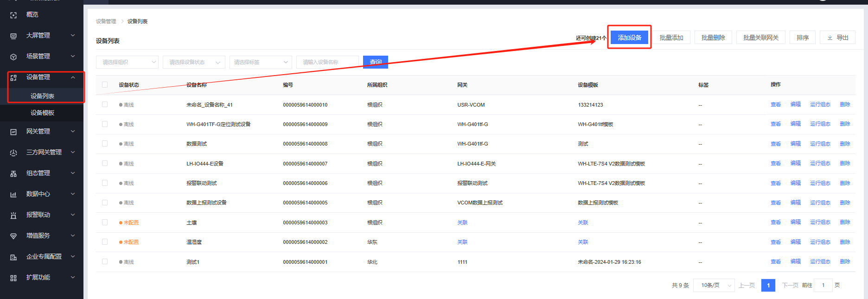Select the checkbox for 土壤 device row
Screen dimensions: 868x299
[x=105, y=223]
